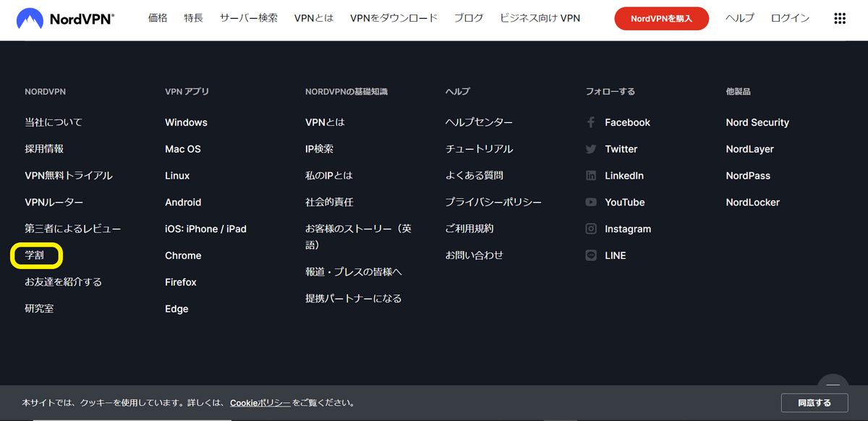Open VPNルーター link

point(54,203)
